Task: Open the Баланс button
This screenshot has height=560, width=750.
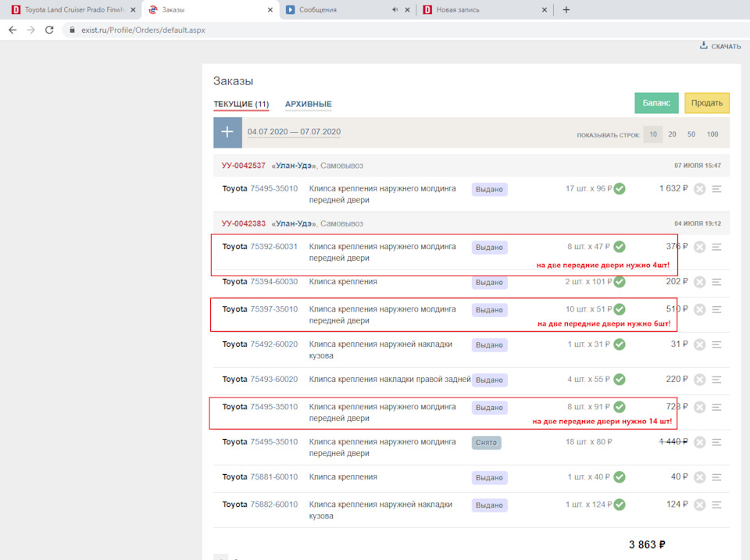Action: point(656,103)
